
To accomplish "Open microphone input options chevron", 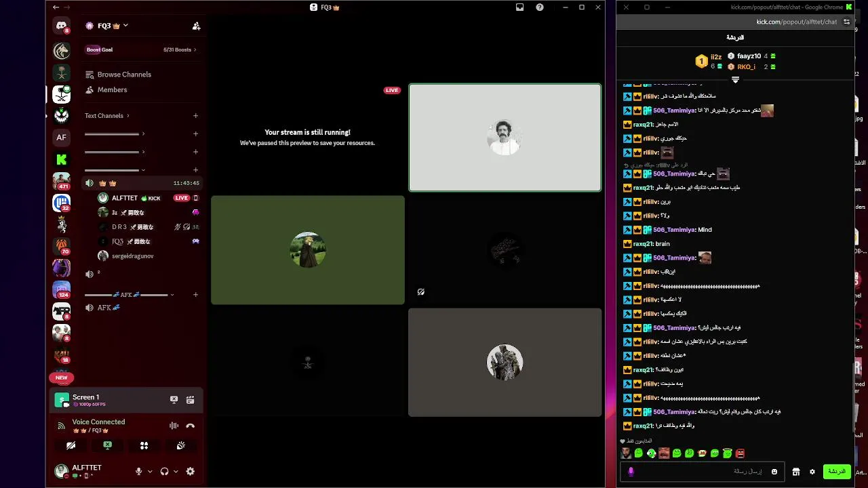I will pos(150,471).
